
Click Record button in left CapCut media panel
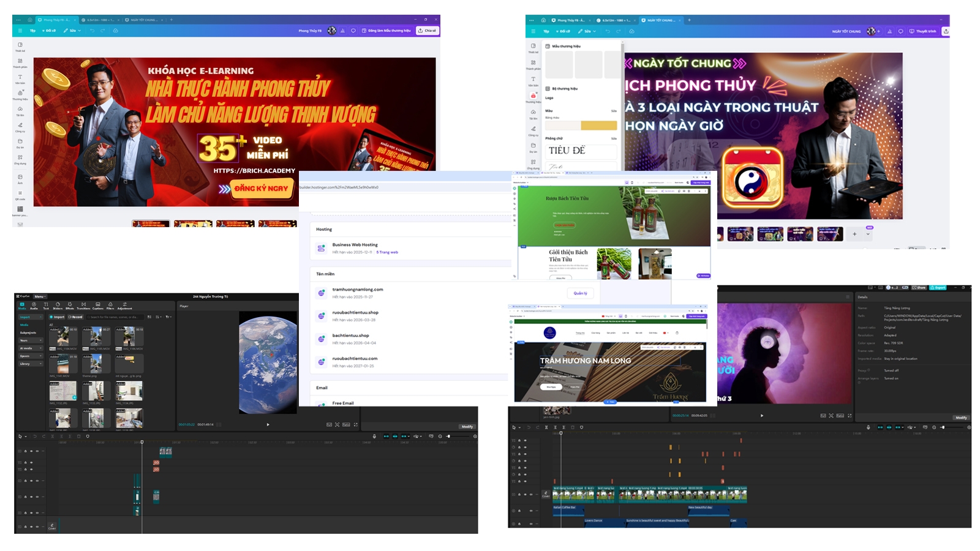point(75,317)
